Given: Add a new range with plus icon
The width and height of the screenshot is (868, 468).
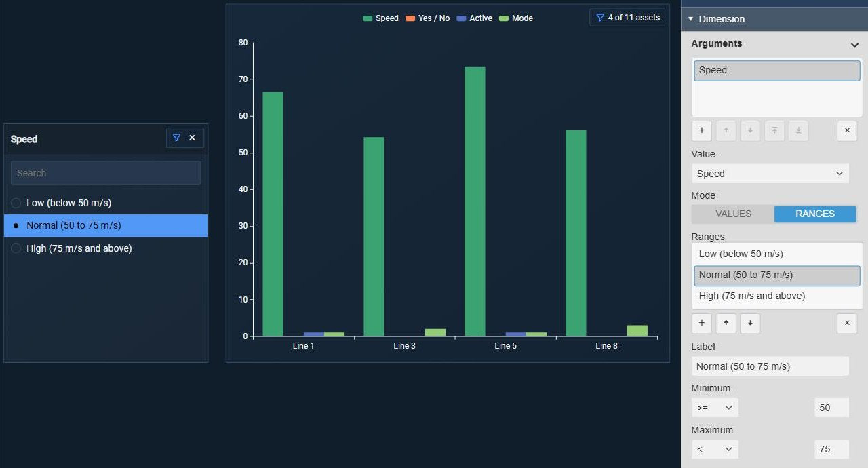Looking at the screenshot, I should [702, 323].
